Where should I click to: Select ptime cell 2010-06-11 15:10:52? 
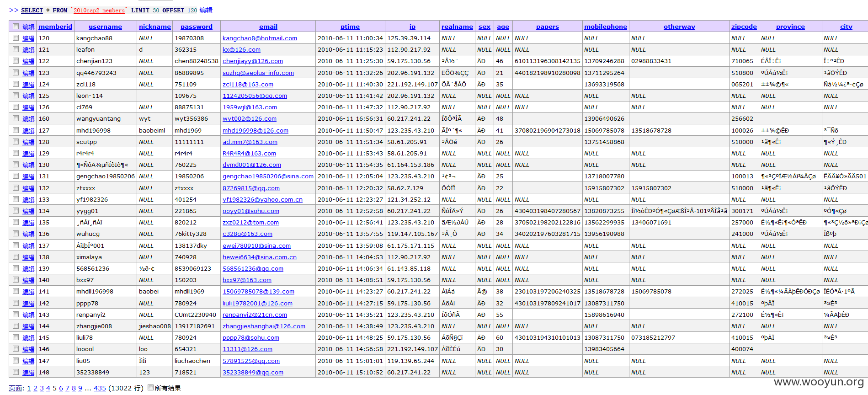click(x=350, y=373)
